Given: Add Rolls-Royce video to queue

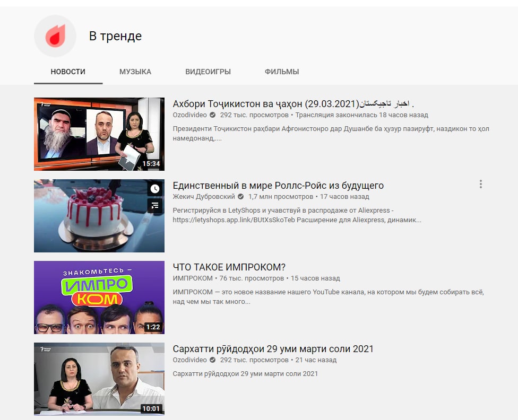Looking at the screenshot, I should (x=155, y=206).
